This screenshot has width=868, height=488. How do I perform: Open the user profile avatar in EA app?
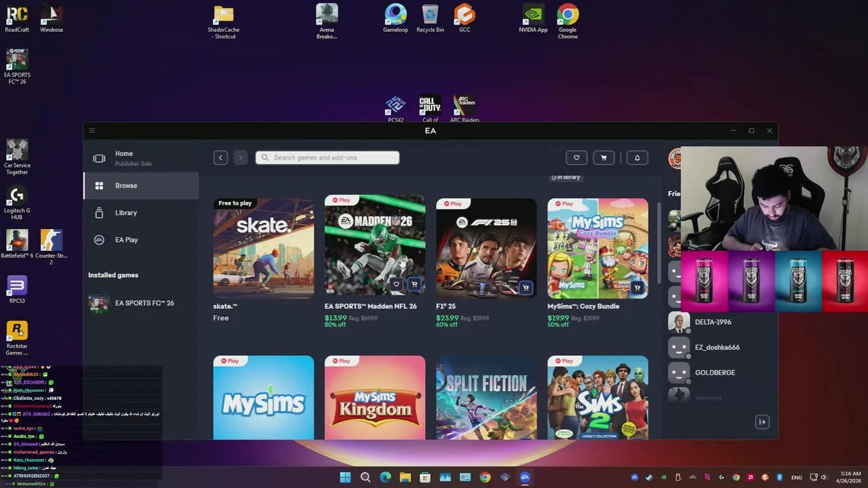click(674, 158)
